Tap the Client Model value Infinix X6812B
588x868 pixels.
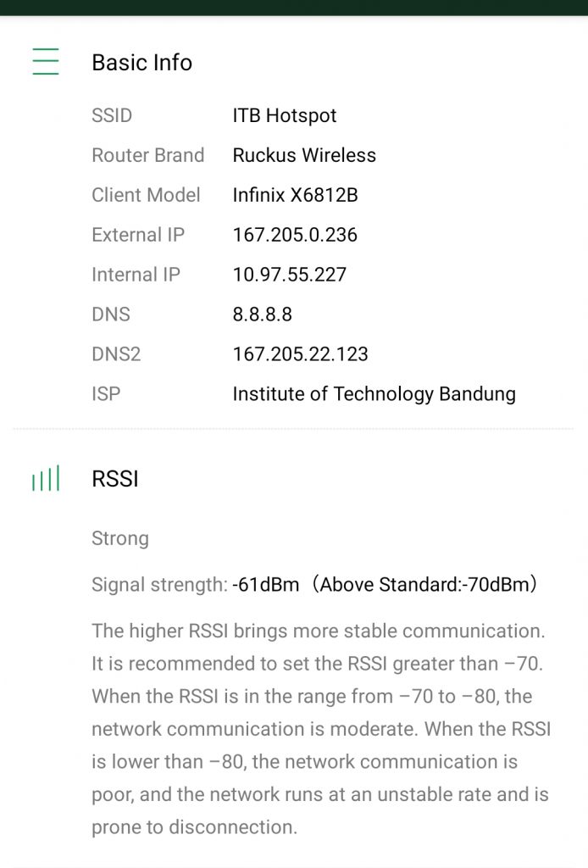click(296, 195)
